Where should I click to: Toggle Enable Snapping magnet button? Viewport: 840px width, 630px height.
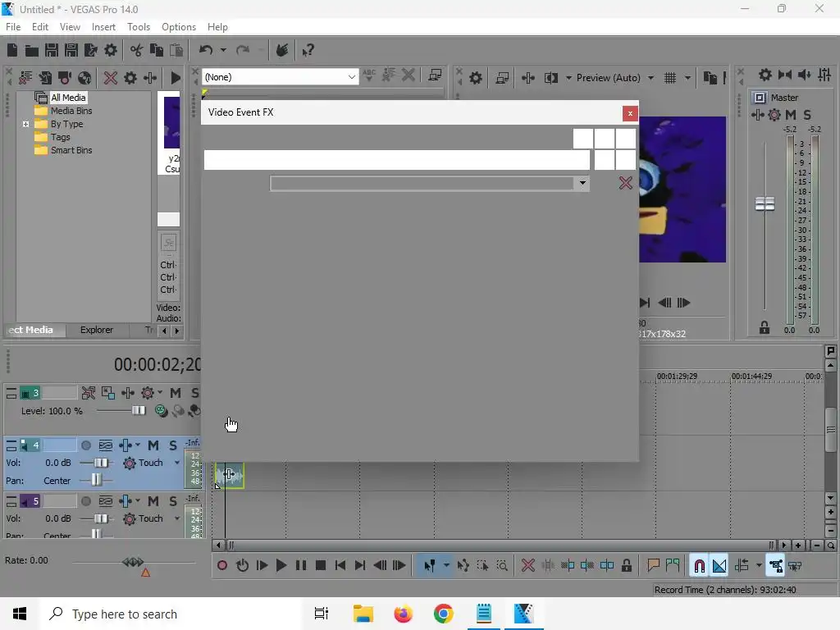pyautogui.click(x=699, y=566)
